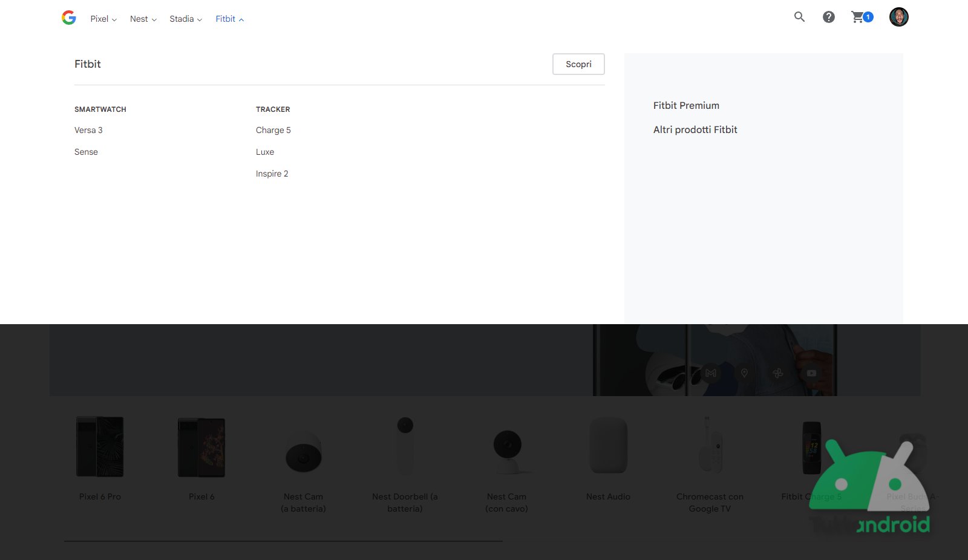
Task: Select Nest Cam (a batteria) thumbnail
Action: coord(304,453)
